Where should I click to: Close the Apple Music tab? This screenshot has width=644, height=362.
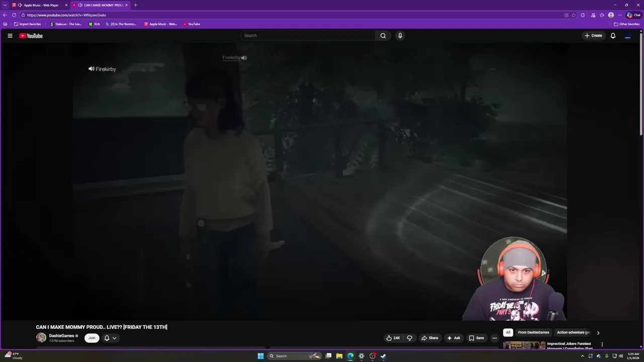point(66,5)
